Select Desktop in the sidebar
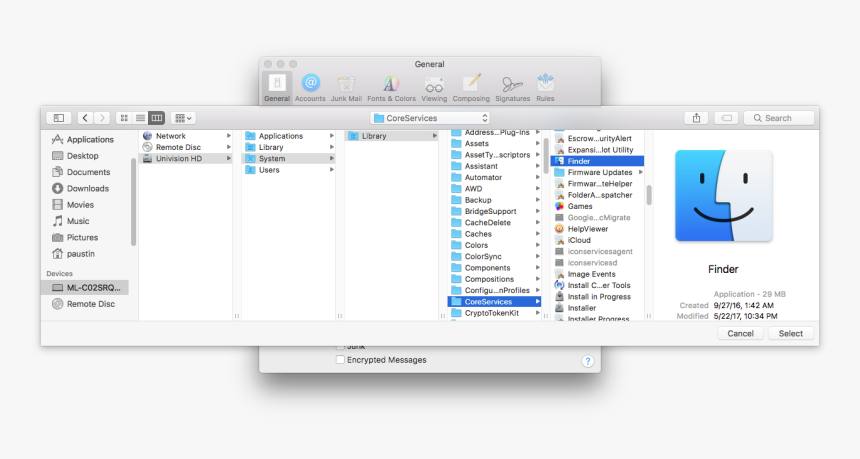The width and height of the screenshot is (860, 459). tap(86, 156)
